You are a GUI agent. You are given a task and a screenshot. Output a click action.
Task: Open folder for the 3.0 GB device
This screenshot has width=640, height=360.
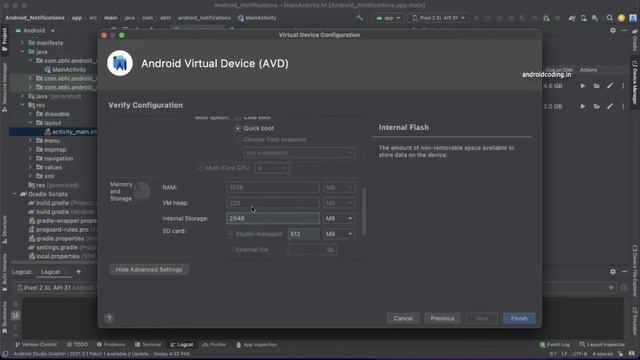pos(596,107)
